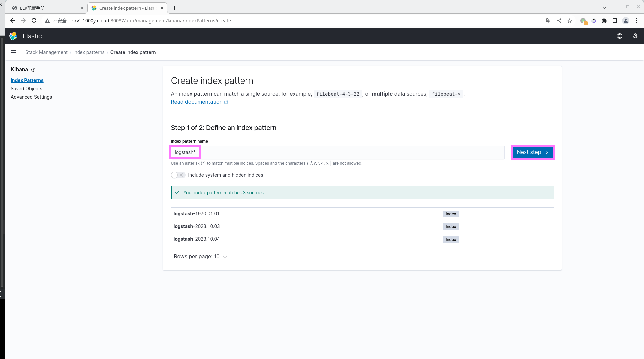
Task: Expand the Rows per page dropdown
Action: (200, 257)
